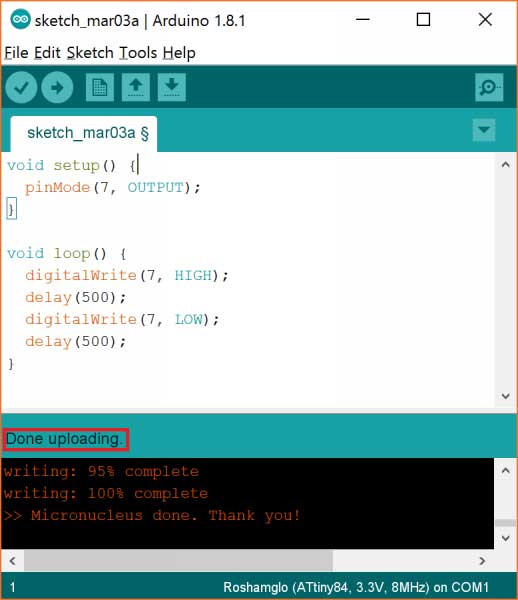The height and width of the screenshot is (600, 518).
Task: Click 'digitalWrite(7, LOW);' code line
Action: click(x=122, y=320)
